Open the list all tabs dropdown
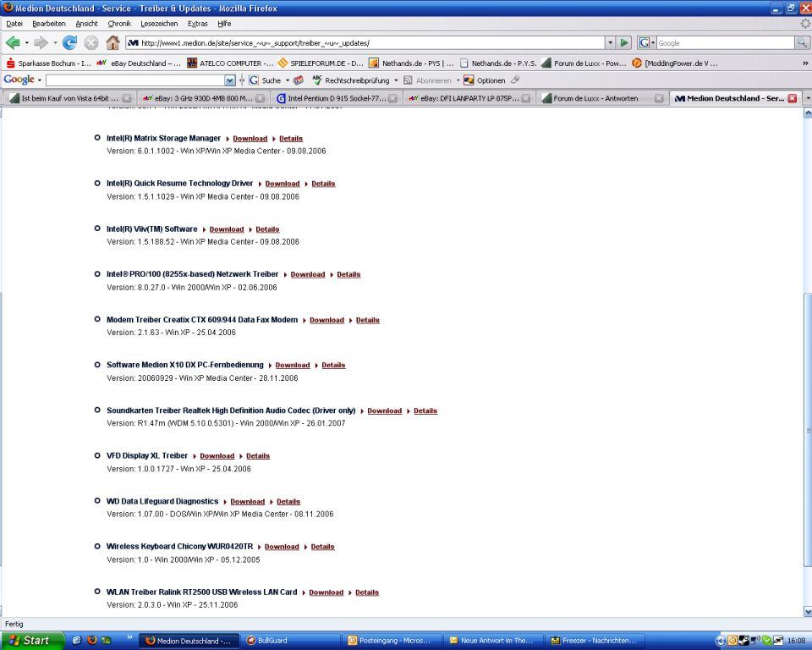This screenshot has width=812, height=650. tap(807, 98)
